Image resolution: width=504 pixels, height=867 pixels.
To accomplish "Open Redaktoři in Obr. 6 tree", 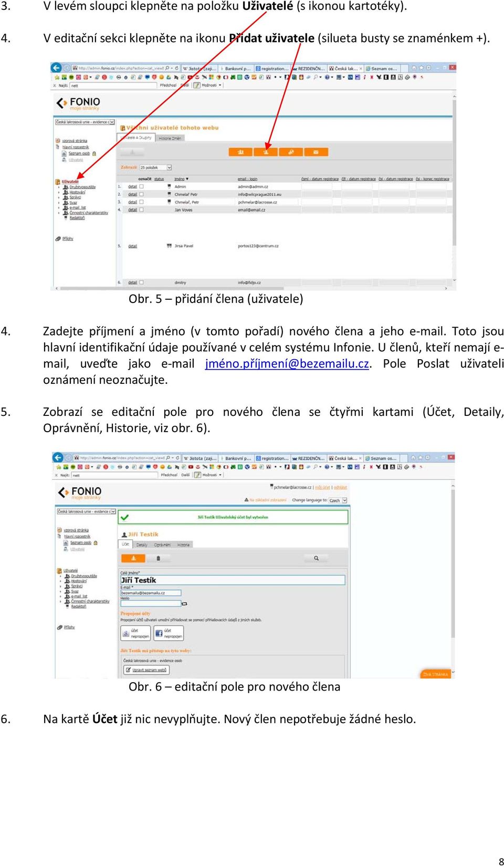I will pyautogui.click(x=79, y=606).
